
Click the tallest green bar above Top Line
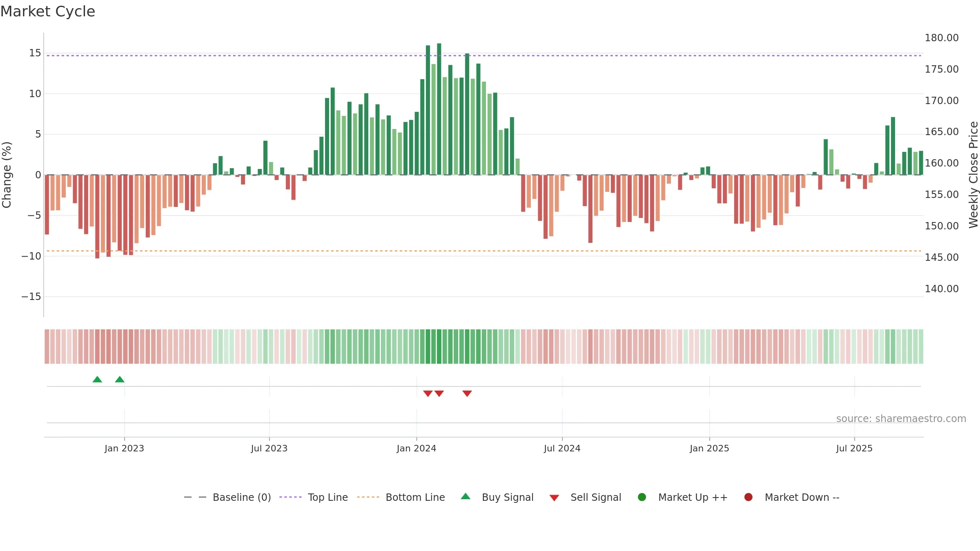coord(439,109)
